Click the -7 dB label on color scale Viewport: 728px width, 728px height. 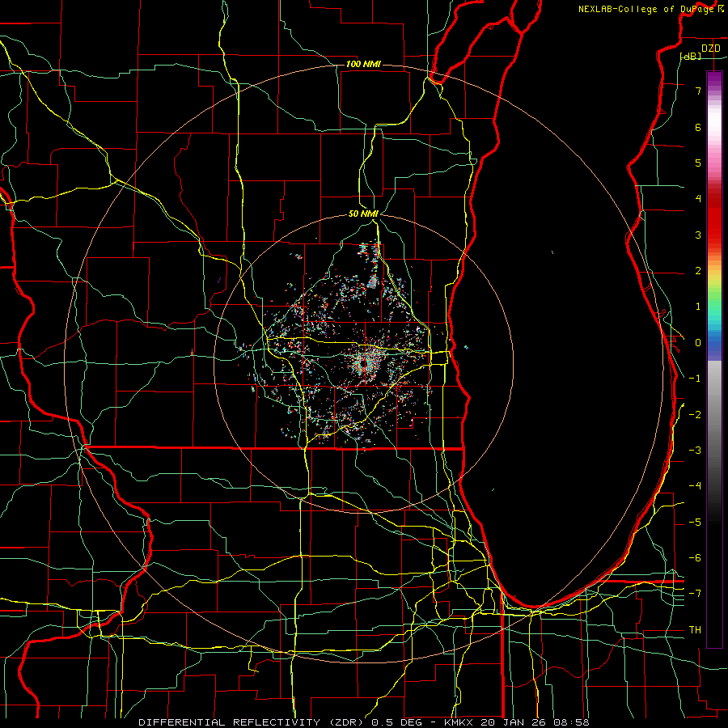[x=695, y=594]
